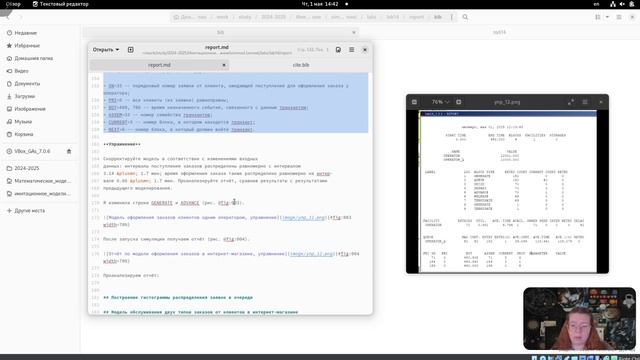Click the report breadcrumb in path bar
Screen dimensions: 640x360
[417, 17]
